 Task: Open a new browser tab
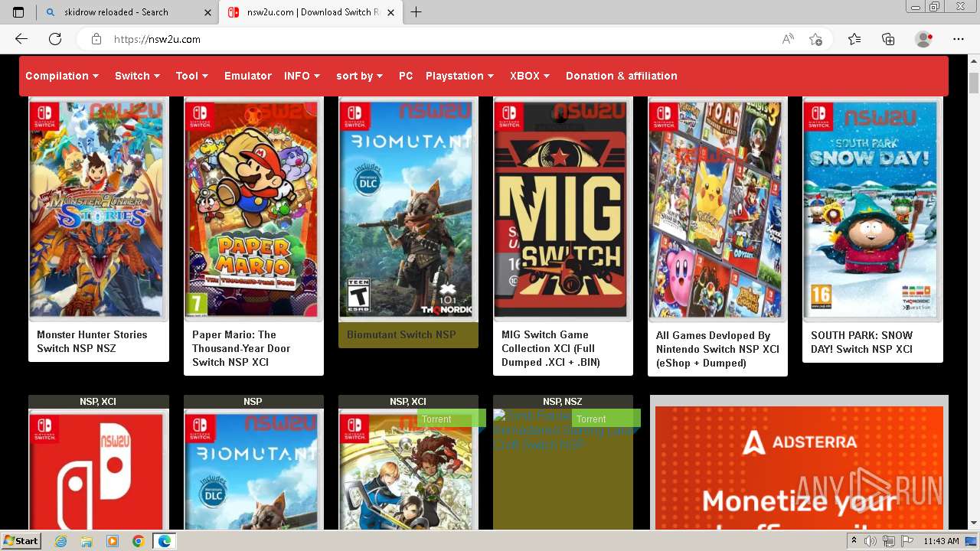(416, 12)
